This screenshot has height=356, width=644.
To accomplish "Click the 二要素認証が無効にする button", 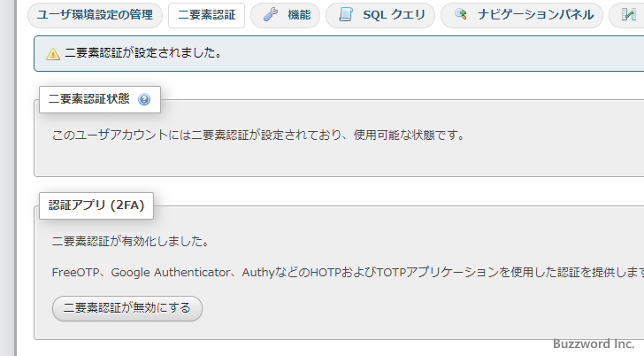I will click(x=127, y=308).
